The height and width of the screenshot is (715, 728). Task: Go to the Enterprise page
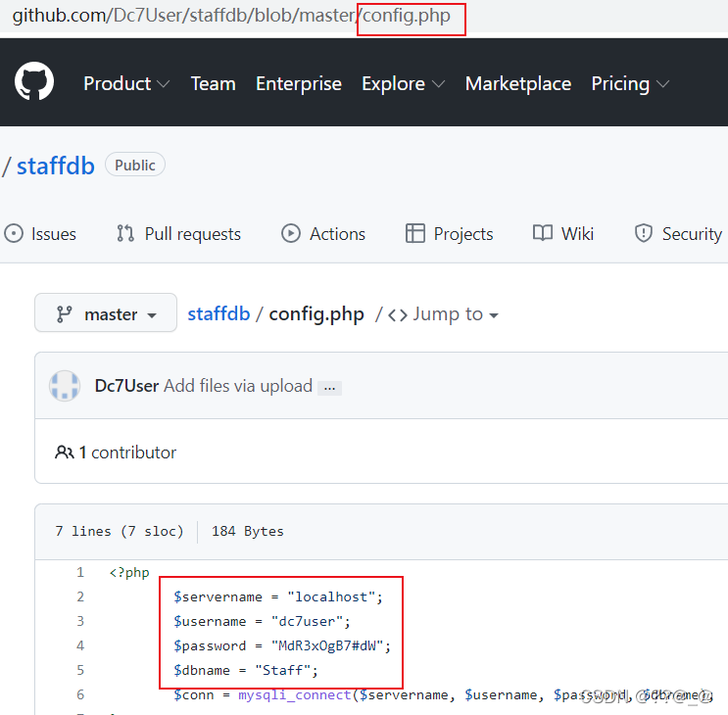299,84
